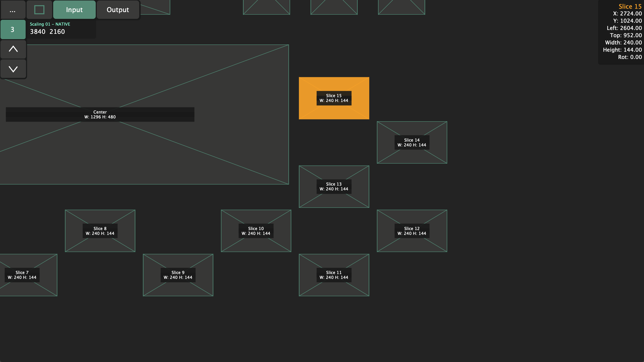
Task: Click the Slice 15 title in info panel
Action: [630, 7]
